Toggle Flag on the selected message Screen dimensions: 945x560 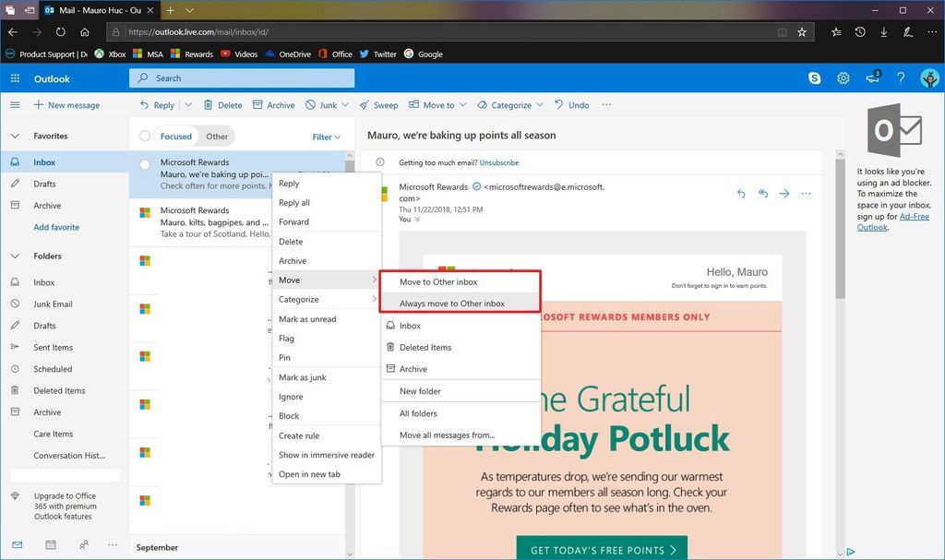pyautogui.click(x=286, y=338)
